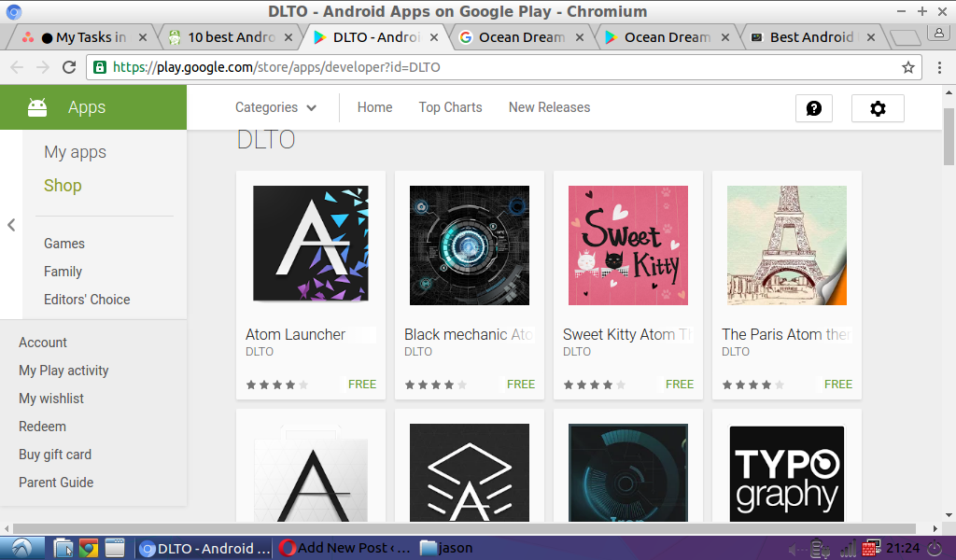This screenshot has height=560, width=956.
Task: Click the address bar URL
Action: pyautogui.click(x=276, y=67)
